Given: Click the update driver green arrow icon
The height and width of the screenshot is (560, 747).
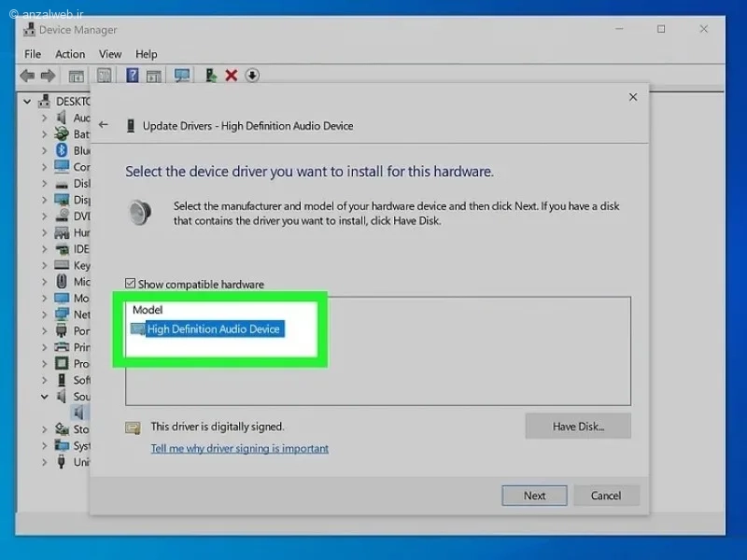Looking at the screenshot, I should pos(211,76).
